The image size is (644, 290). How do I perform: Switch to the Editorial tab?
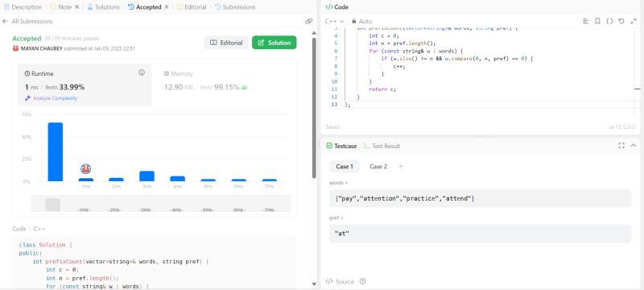click(x=192, y=7)
